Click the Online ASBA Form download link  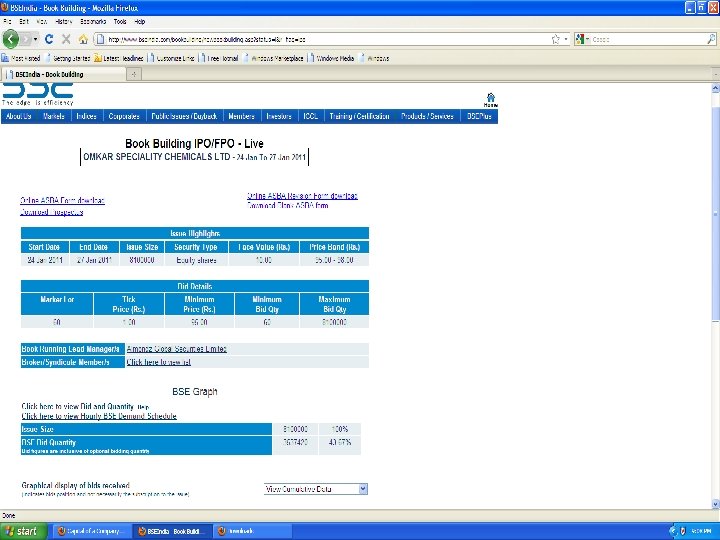(62, 200)
